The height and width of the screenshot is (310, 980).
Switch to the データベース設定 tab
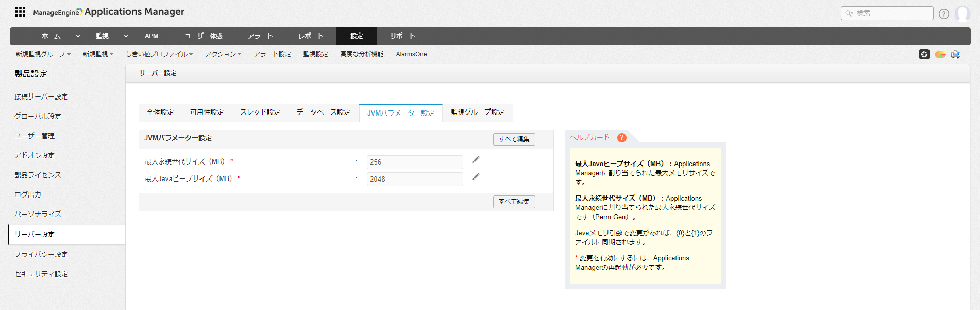pyautogui.click(x=323, y=112)
